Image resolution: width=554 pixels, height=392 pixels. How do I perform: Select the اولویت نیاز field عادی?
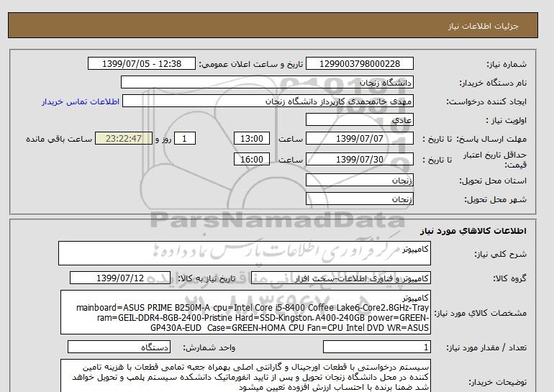coord(359,120)
